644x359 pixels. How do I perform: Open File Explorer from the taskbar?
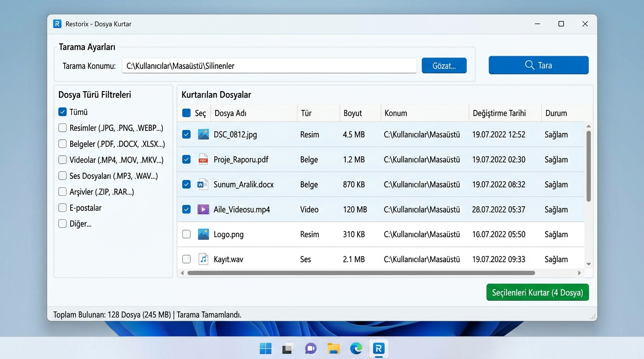coord(333,348)
